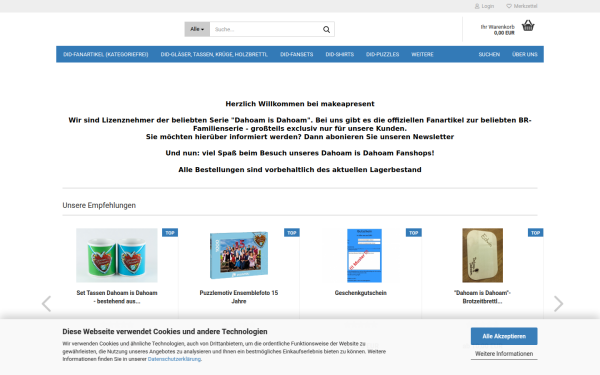
Task: Open DID-Gläser, Tassen, Krüge, Holzbrettl menu
Action: (214, 54)
